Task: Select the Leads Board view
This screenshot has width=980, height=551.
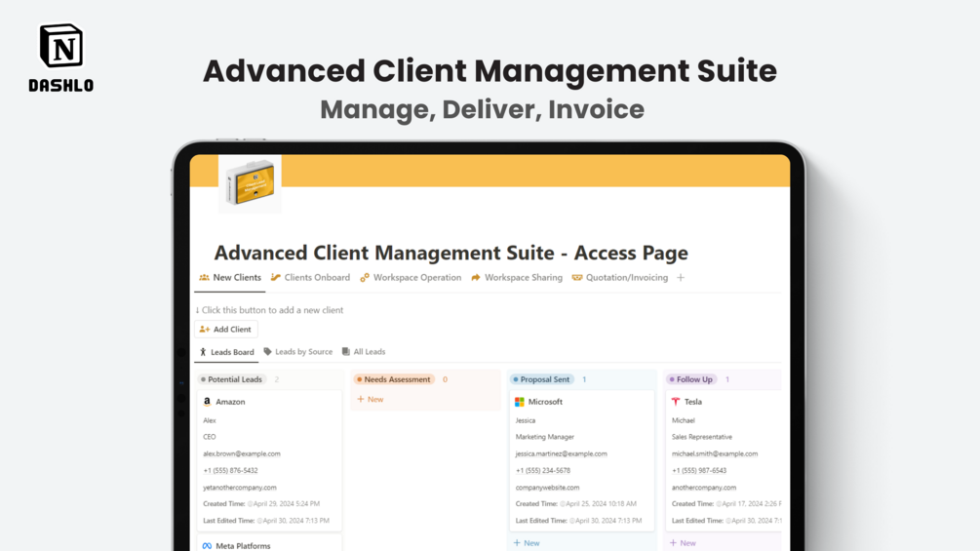Action: tap(226, 352)
